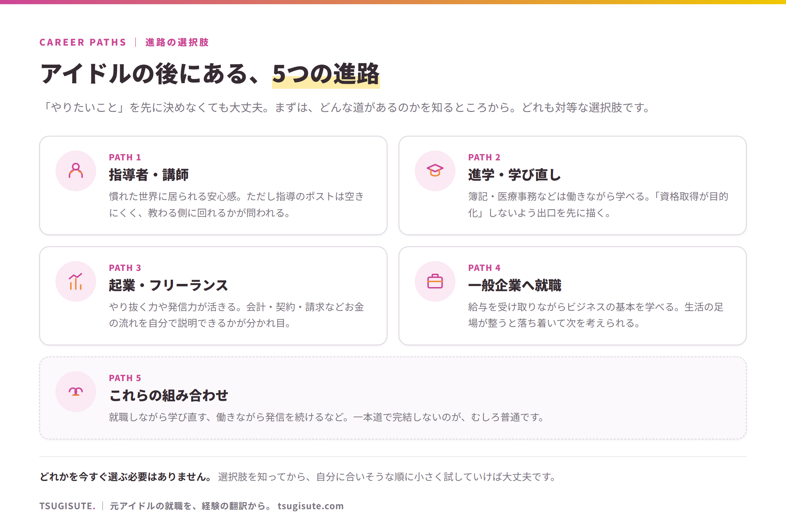Screen dimensions: 786x532
Task: Click the PATH 4 label
Action: 484,268
